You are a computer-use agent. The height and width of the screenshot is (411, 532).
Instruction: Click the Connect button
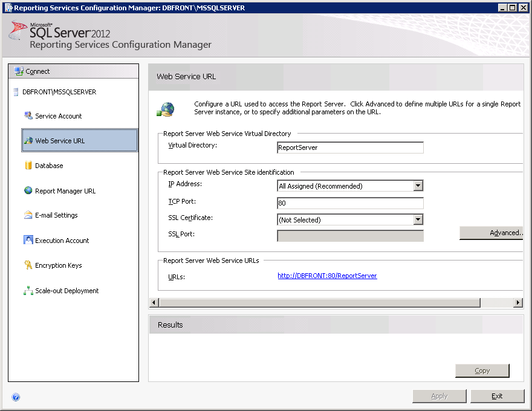point(73,71)
